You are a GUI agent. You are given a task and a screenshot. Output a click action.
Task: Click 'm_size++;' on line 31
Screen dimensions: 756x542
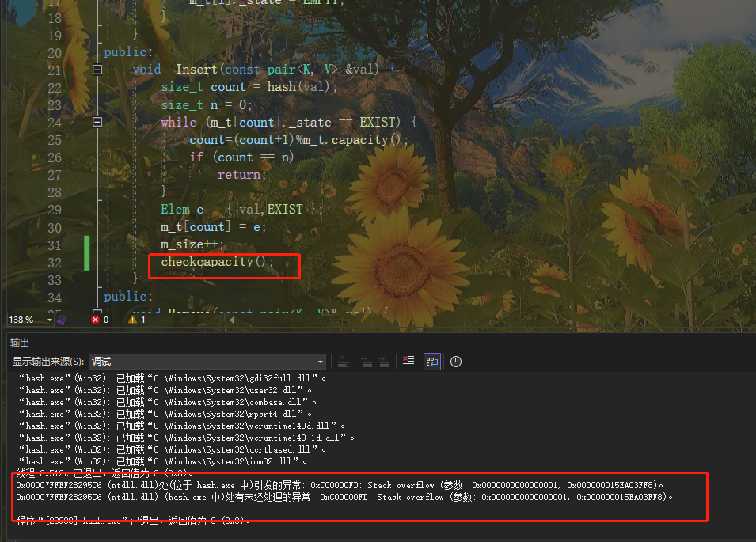192,244
